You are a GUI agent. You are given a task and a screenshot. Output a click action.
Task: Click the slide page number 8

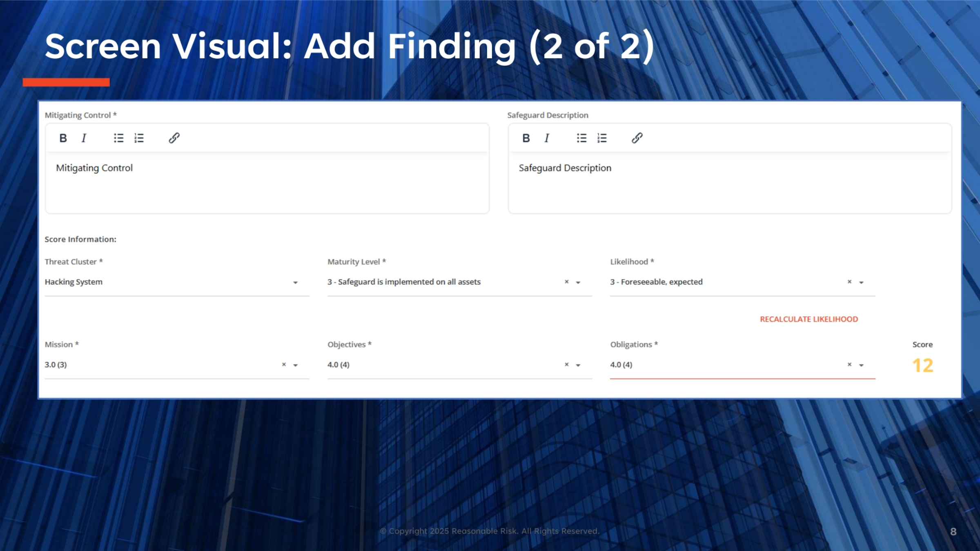coord(953,531)
